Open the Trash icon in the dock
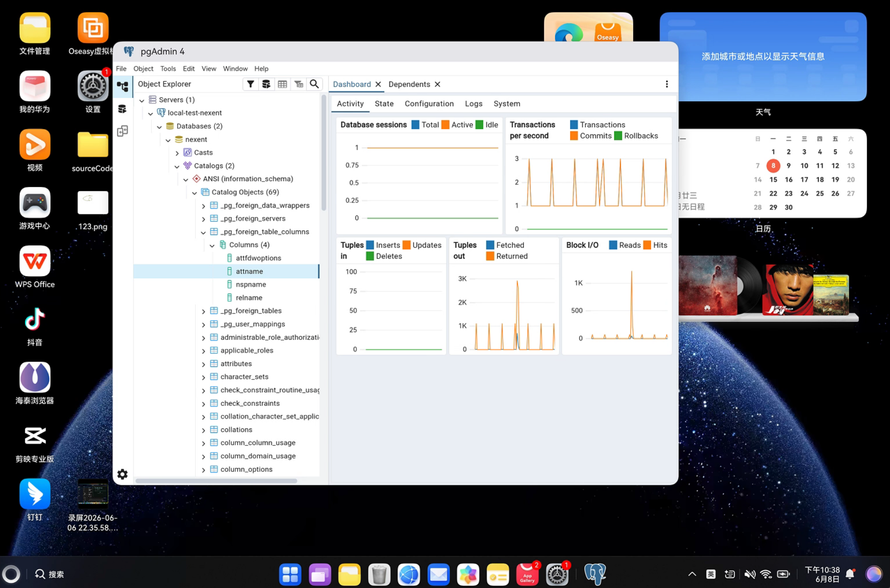 (x=379, y=575)
